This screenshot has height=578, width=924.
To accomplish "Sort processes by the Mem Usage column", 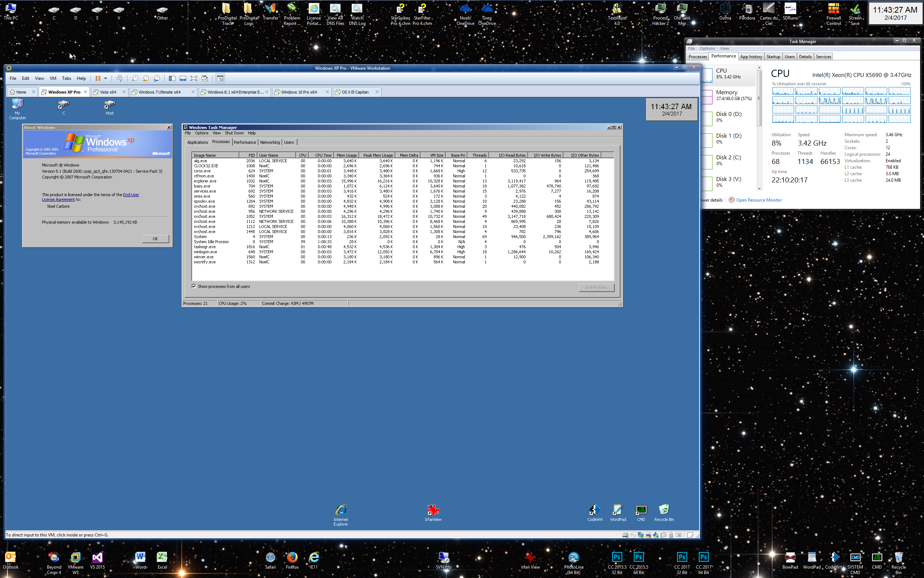I will [346, 155].
